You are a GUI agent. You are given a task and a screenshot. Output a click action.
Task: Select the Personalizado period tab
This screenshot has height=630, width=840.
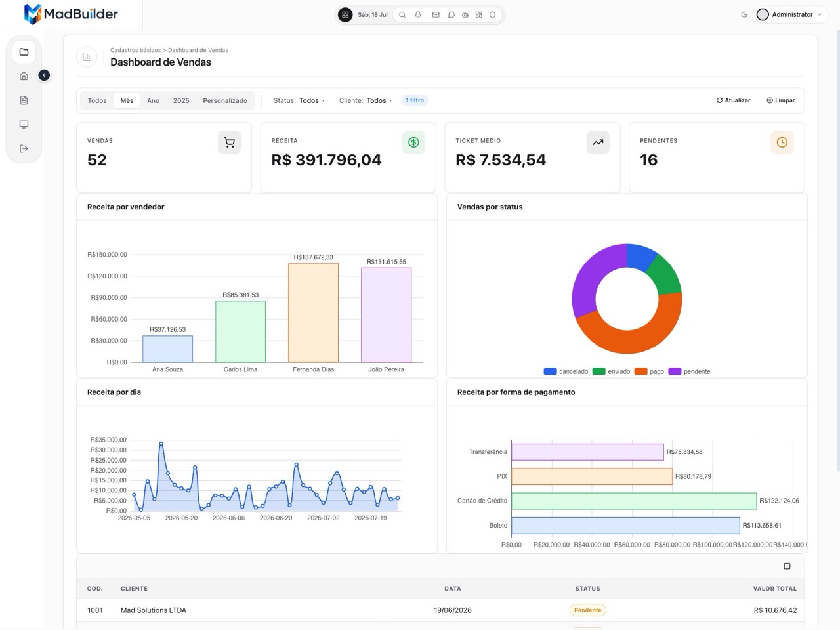(225, 100)
